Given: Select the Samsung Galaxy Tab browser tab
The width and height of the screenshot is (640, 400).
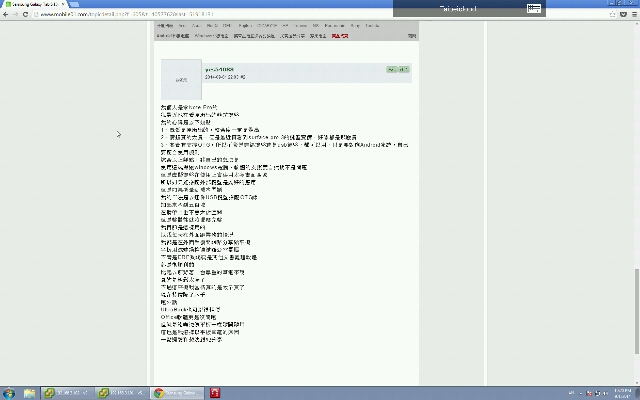Looking at the screenshot, I should pyautogui.click(x=35, y=4).
